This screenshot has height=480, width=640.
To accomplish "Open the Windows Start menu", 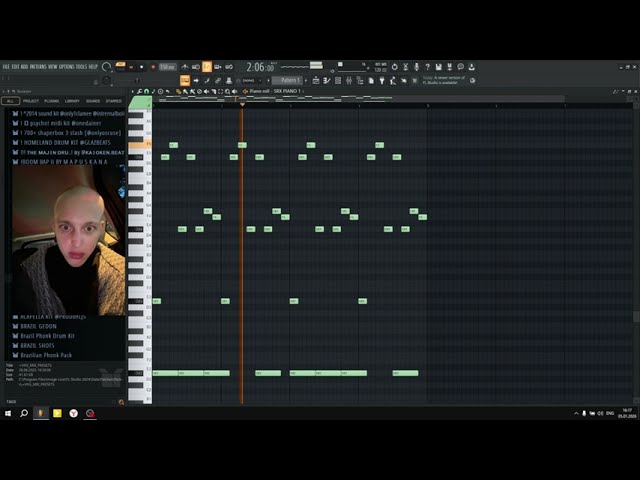I will click(7, 413).
